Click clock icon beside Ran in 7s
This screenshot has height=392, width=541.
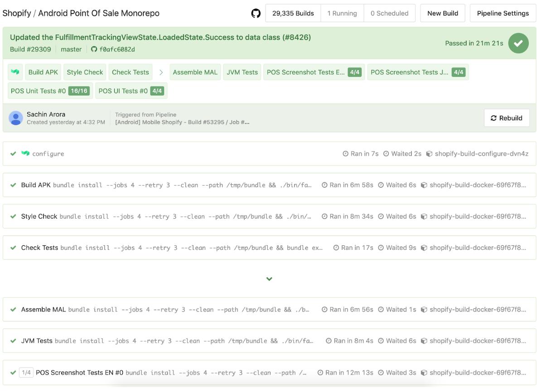tap(345, 154)
